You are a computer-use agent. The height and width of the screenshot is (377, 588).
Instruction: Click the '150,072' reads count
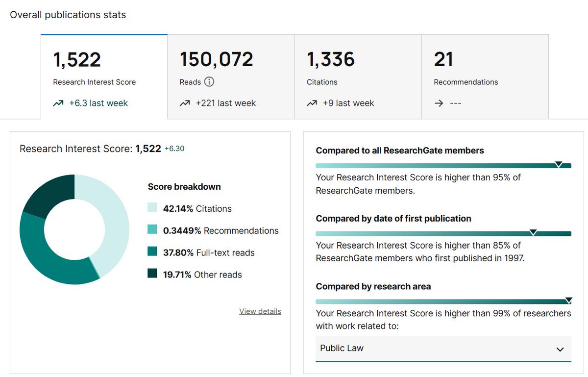[217, 59]
